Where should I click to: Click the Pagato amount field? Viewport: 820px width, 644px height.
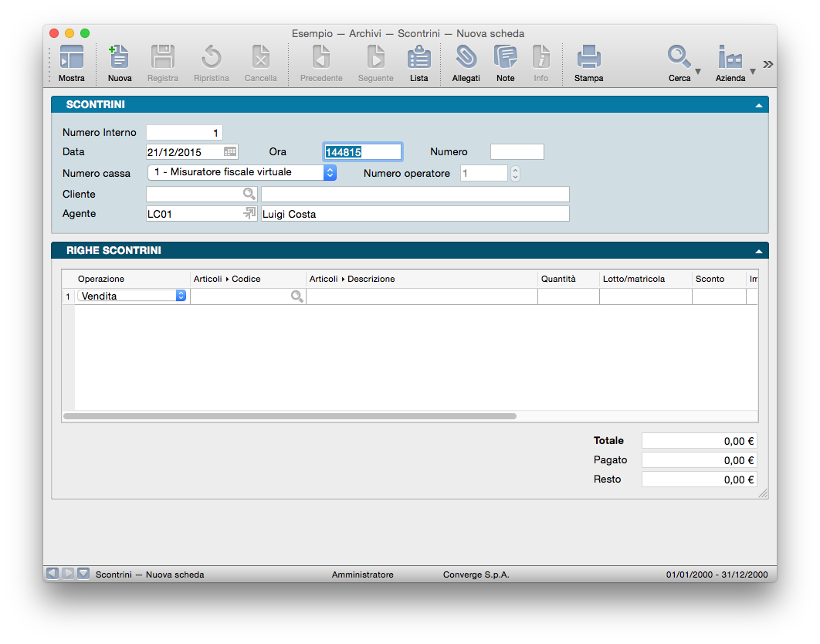(x=700, y=460)
